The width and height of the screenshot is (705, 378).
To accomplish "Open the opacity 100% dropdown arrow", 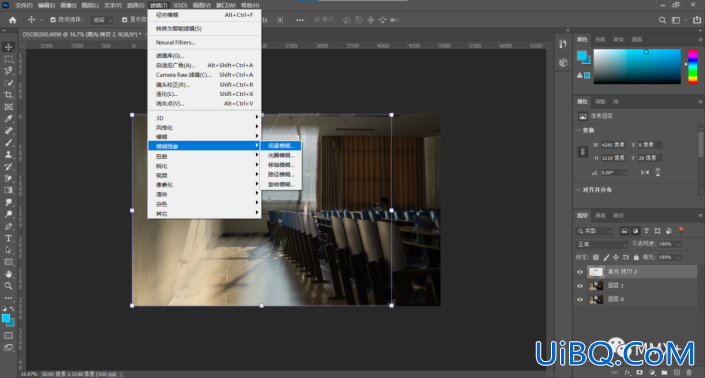I will (679, 244).
